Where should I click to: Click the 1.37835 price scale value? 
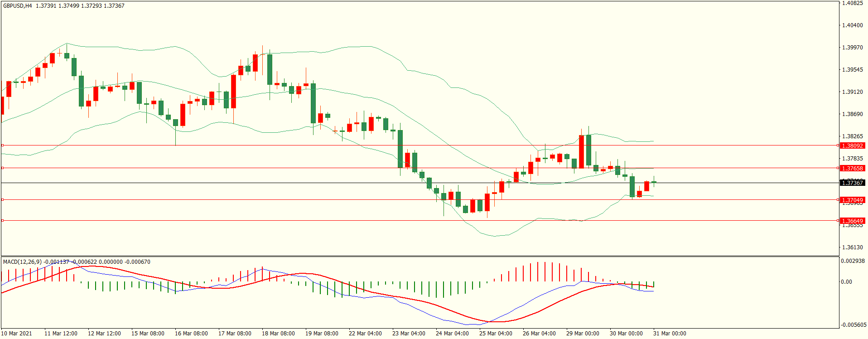(853, 159)
